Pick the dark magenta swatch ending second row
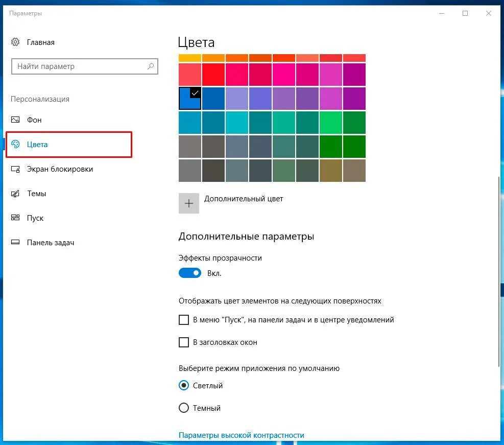Viewport: 504px width, 445px height. coord(354,74)
